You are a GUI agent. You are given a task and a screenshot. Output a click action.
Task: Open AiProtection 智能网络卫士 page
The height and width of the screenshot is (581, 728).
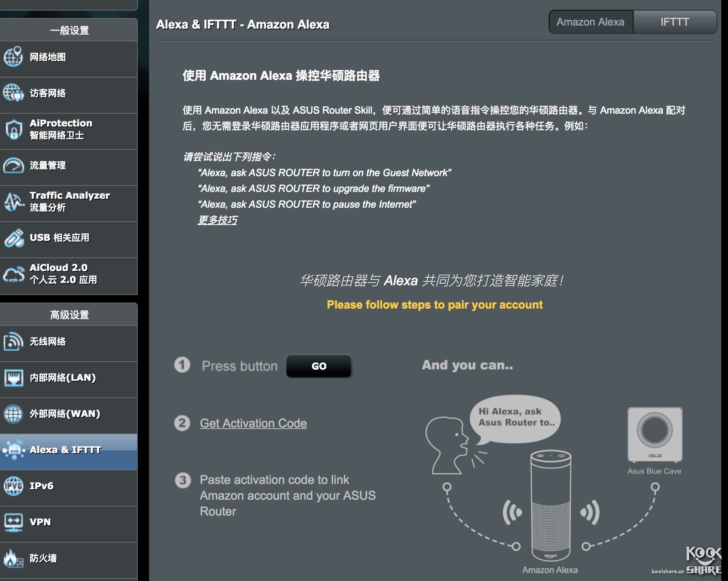[69, 131]
